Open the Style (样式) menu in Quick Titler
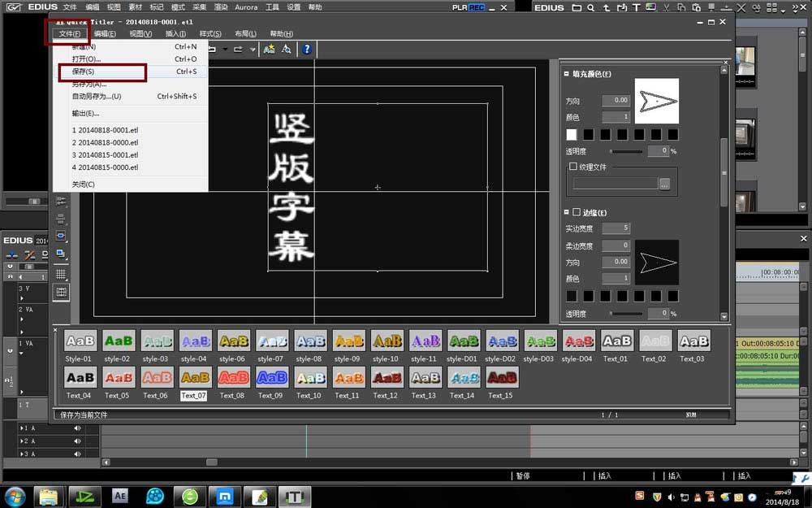Screen dimensions: 812x508 click(x=210, y=33)
